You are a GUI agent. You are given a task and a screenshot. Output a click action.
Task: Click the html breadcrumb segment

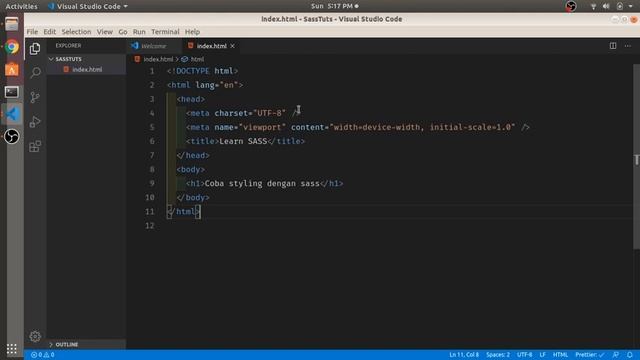click(x=197, y=59)
